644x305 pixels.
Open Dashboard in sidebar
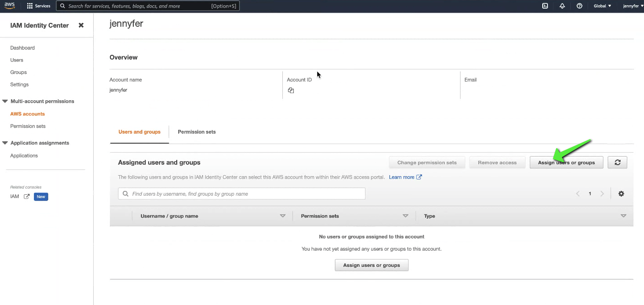[x=22, y=48]
